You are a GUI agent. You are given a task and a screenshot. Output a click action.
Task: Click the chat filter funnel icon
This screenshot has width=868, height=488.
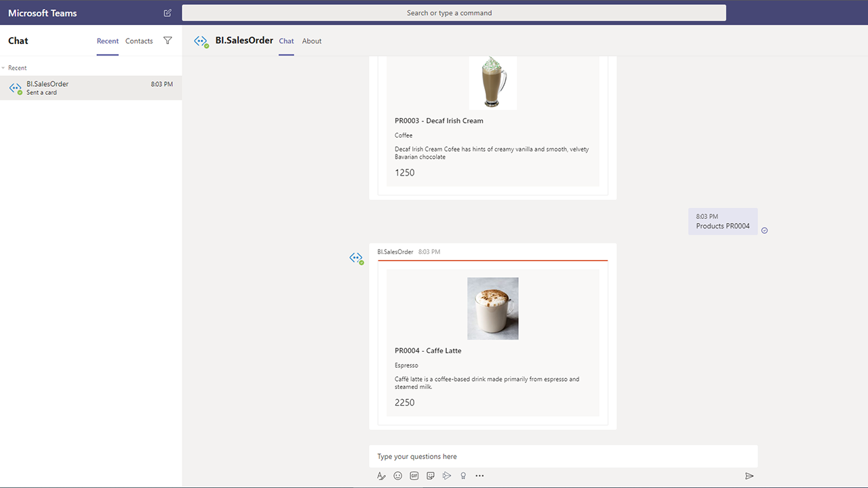coord(168,41)
